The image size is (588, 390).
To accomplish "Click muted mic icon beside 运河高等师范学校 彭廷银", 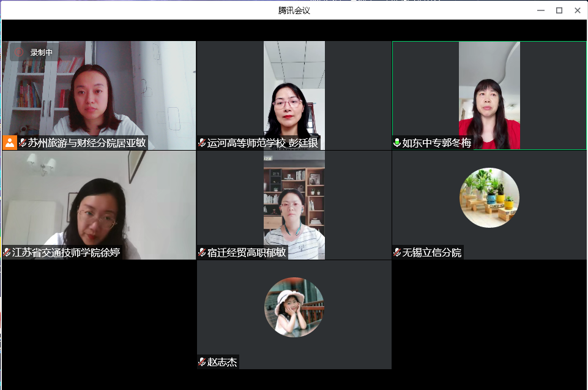I will point(202,143).
